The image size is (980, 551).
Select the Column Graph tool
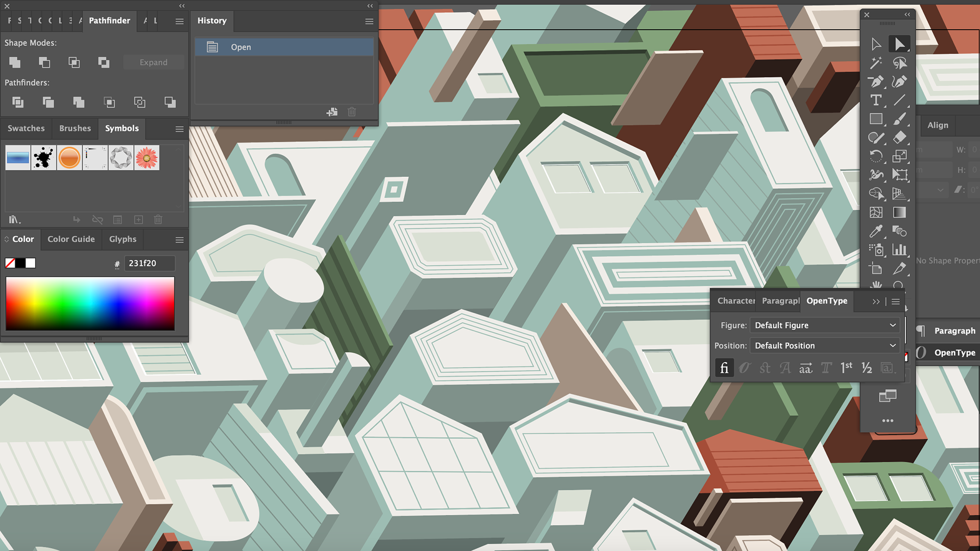(899, 249)
